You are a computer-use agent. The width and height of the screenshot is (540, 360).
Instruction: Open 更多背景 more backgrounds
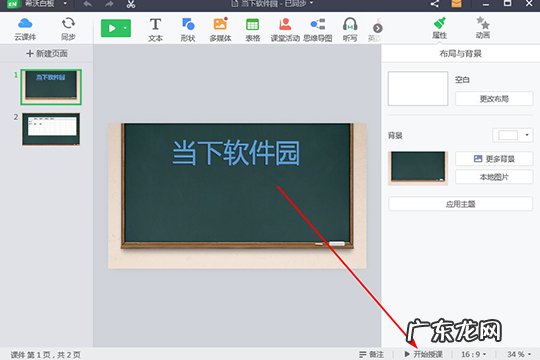[x=494, y=159]
